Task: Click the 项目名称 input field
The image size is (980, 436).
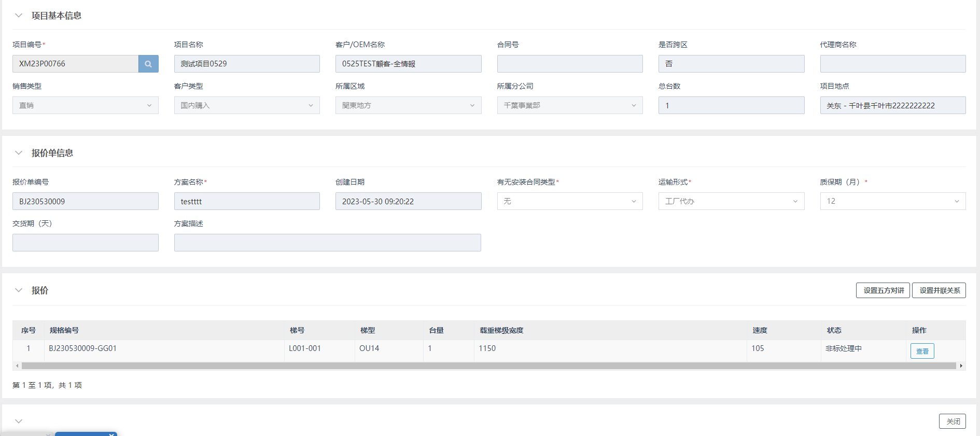Action: tap(247, 64)
